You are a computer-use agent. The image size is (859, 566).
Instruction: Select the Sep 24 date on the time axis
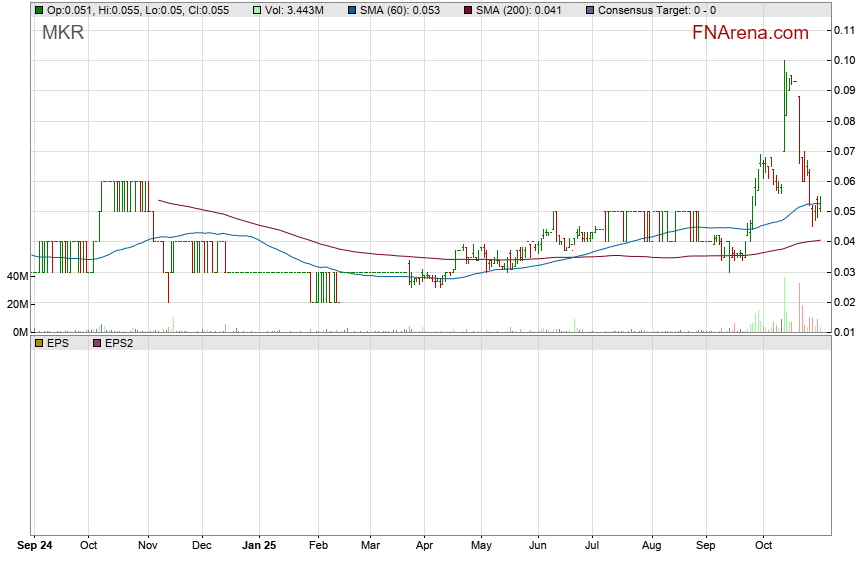(x=37, y=547)
